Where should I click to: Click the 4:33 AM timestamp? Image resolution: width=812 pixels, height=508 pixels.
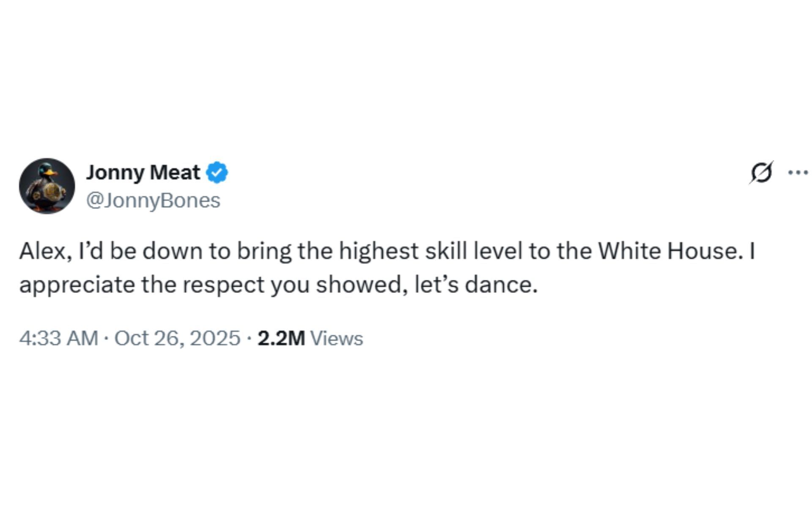58,338
